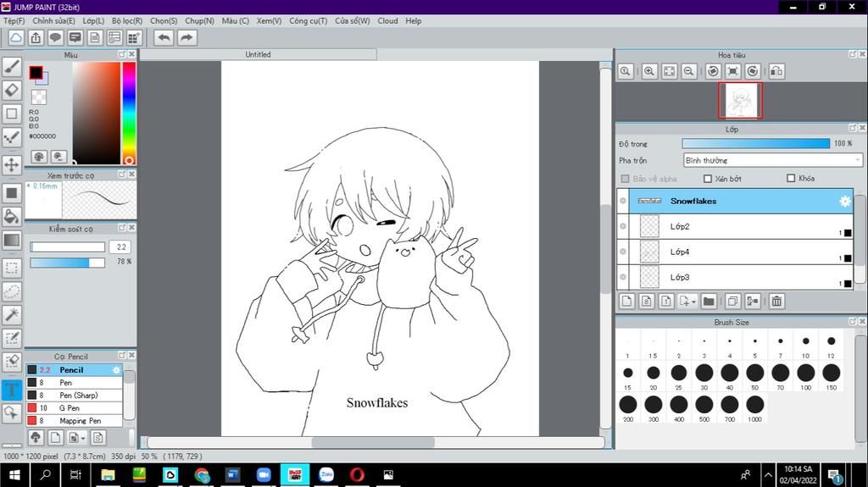Screen dimensions: 868x487
Task: Create a new blank layer
Action: click(x=626, y=301)
